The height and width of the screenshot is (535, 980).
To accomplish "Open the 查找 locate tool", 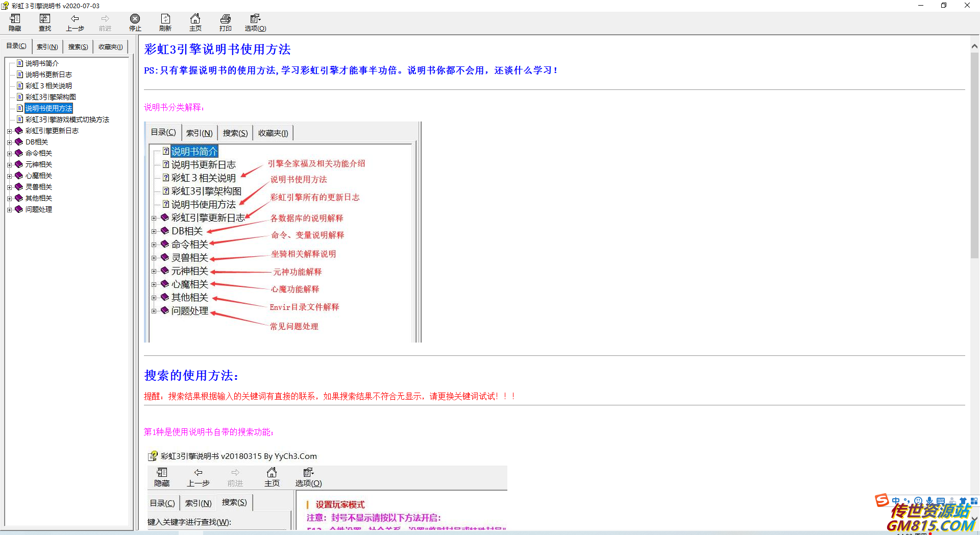I will 45,22.
